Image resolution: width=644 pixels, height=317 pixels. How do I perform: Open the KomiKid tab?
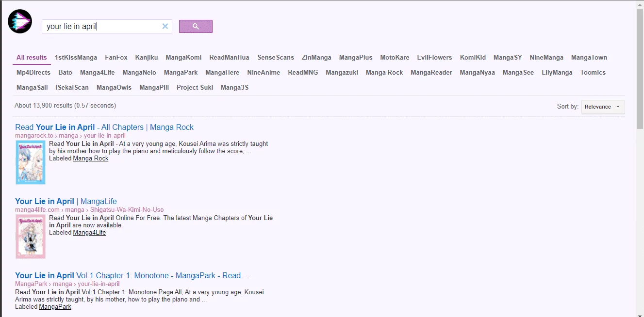(x=473, y=57)
